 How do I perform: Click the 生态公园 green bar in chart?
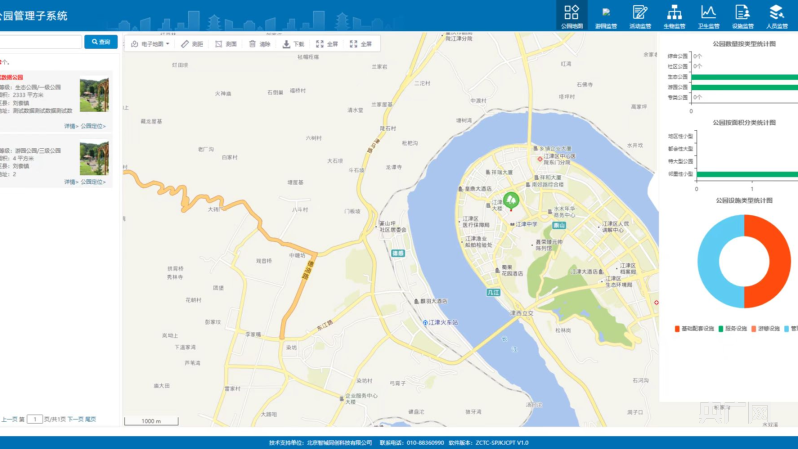coord(745,77)
